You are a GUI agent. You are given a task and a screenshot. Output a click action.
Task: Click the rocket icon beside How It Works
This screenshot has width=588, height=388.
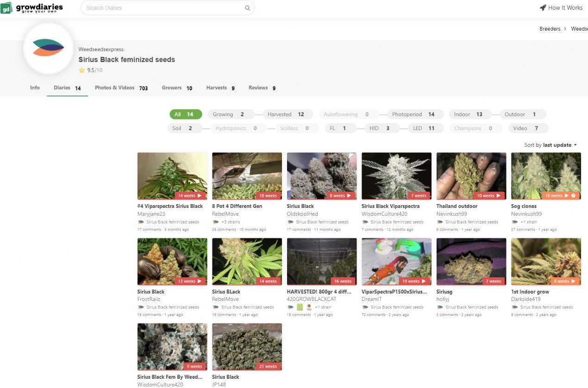point(543,8)
